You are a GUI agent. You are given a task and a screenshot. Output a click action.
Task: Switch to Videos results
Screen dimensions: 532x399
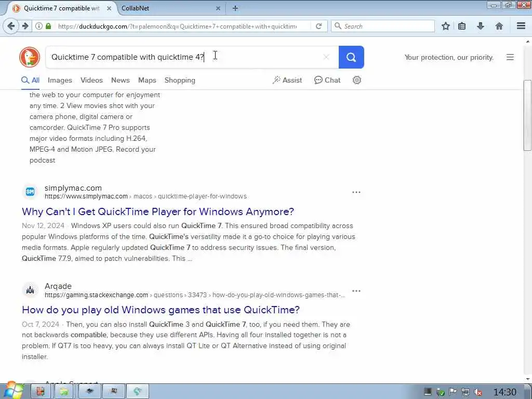[x=91, y=81]
